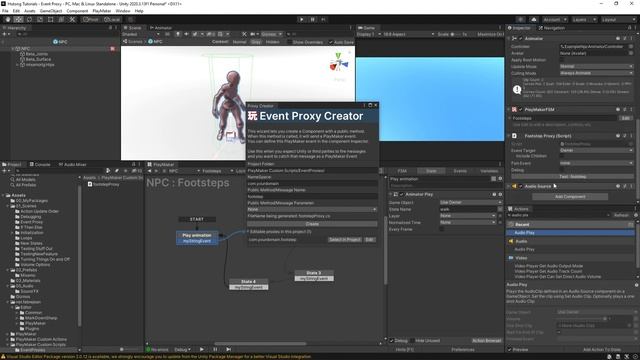Select the State 4 node in FSM graph

tap(249, 282)
